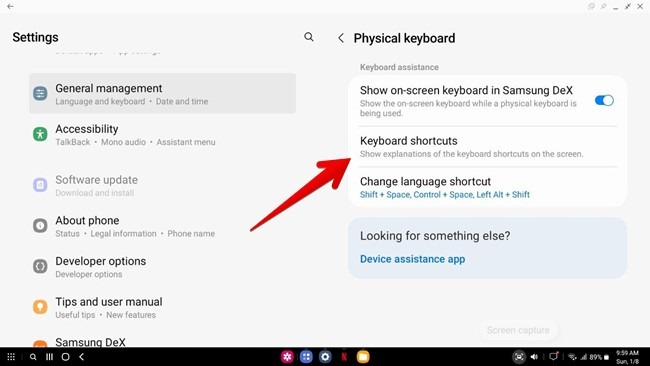The image size is (650, 366).
Task: Open the blue four-dot app on taskbar
Action: point(306,357)
